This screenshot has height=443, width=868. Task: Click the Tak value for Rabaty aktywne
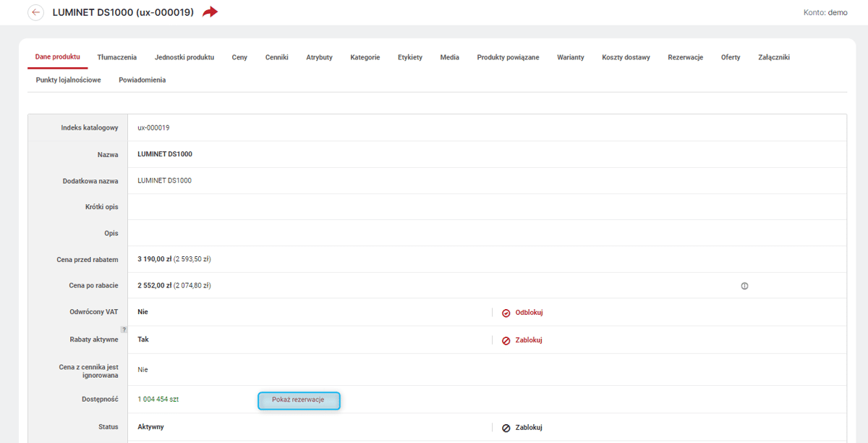[x=143, y=339]
